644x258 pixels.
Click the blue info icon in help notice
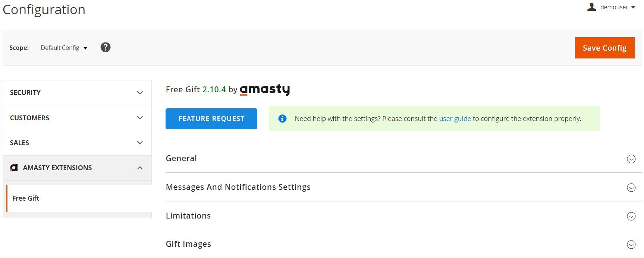tap(282, 118)
